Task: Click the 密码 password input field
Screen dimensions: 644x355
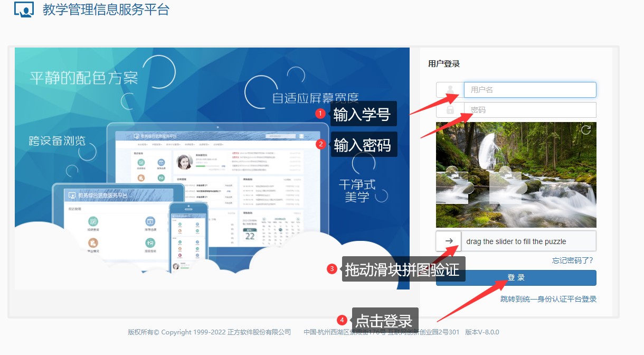Action: point(529,109)
